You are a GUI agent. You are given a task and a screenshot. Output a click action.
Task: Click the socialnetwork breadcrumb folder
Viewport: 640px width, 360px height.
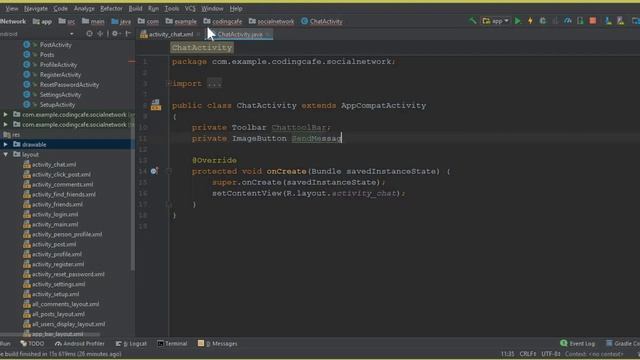[x=271, y=21]
